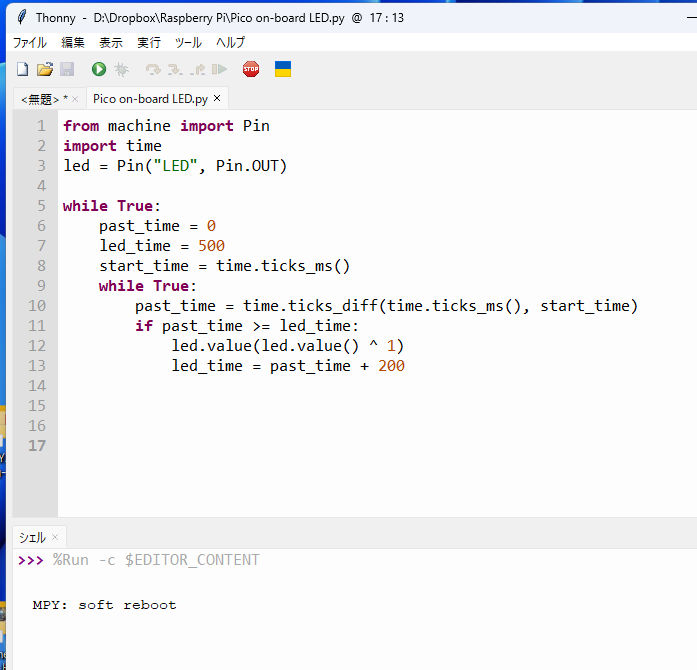Run the current script with green play button
The image size is (697, 670).
tap(99, 69)
